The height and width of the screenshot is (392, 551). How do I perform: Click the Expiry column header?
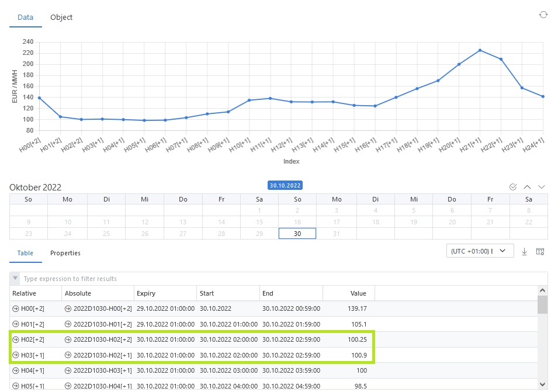point(146,293)
